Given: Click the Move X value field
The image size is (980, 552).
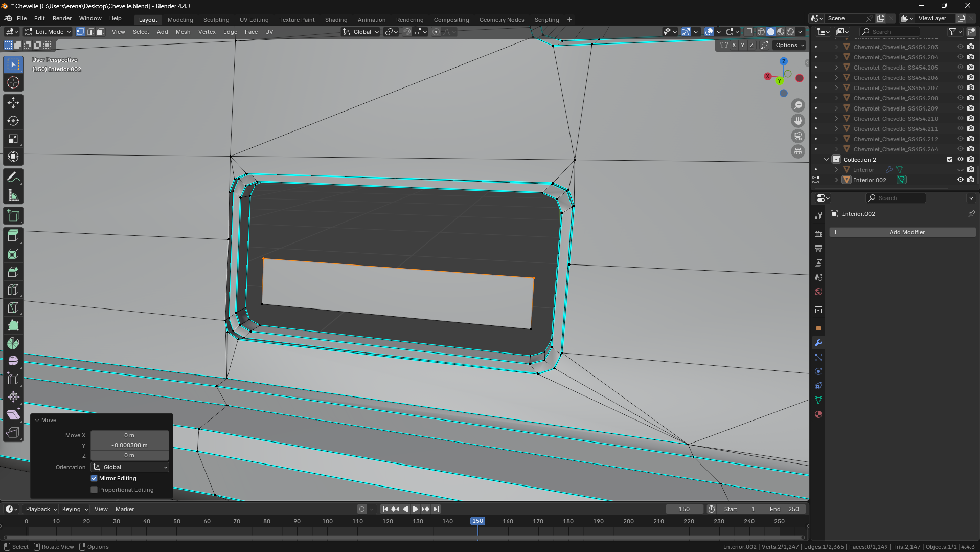Looking at the screenshot, I should [x=130, y=435].
